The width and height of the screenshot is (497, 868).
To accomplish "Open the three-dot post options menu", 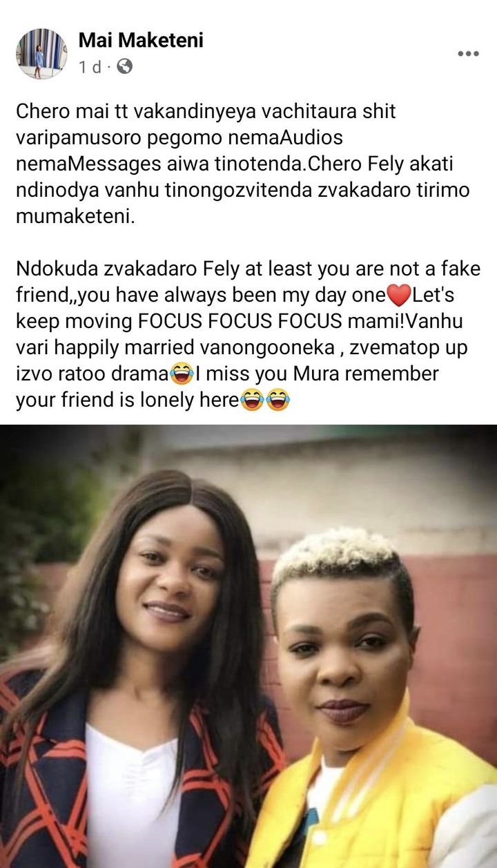I will pyautogui.click(x=468, y=54).
